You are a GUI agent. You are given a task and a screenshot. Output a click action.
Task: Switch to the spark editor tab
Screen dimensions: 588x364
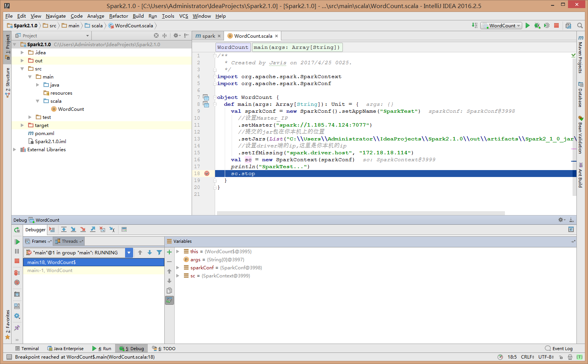[x=208, y=36]
